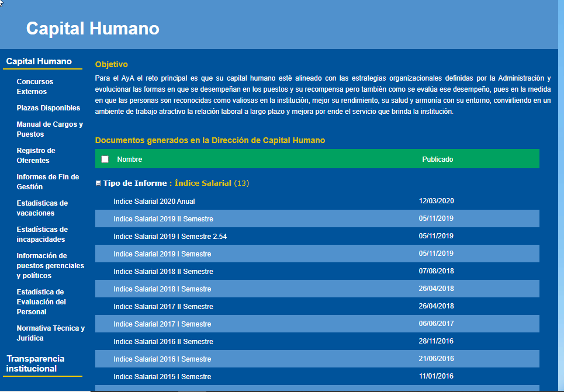The height and width of the screenshot is (392, 564).
Task: Click the scrollbar on the right edge
Action: click(x=560, y=175)
